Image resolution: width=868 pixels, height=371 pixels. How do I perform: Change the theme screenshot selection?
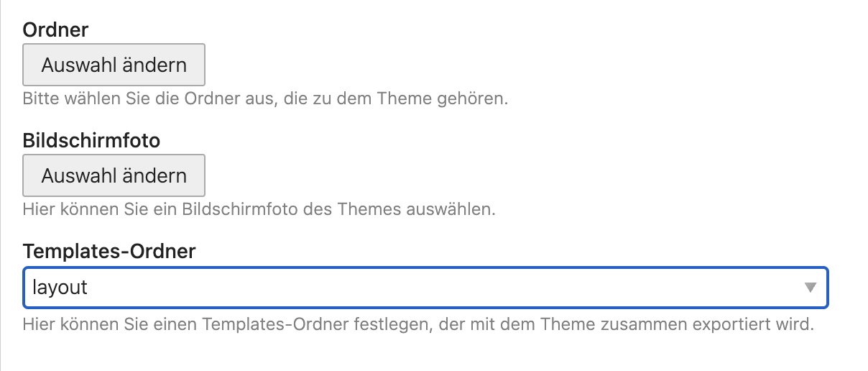114,176
